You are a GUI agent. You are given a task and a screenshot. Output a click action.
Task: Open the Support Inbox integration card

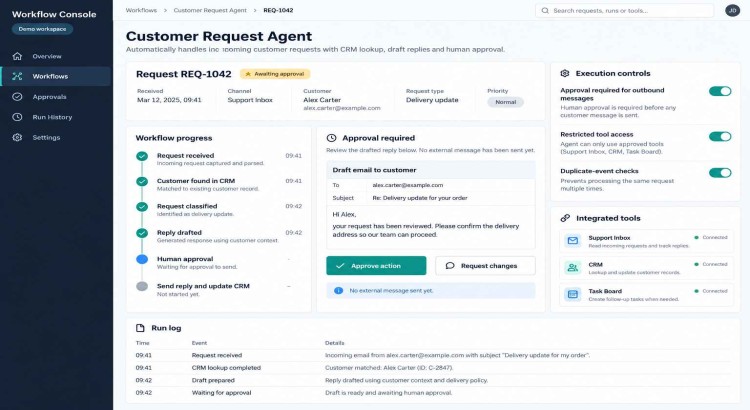click(646, 241)
